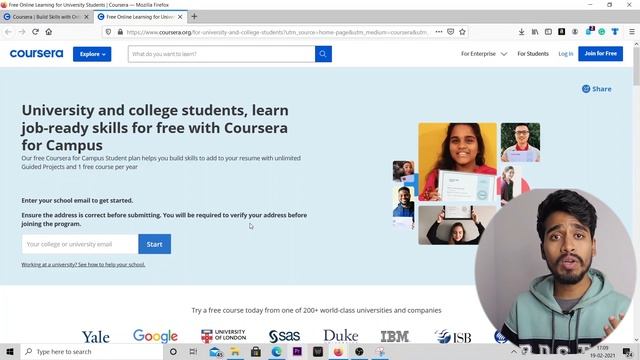Image resolution: width=640 pixels, height=360 pixels.
Task: Close the 'Coursera | Build Skills' tab
Action: click(x=87, y=17)
